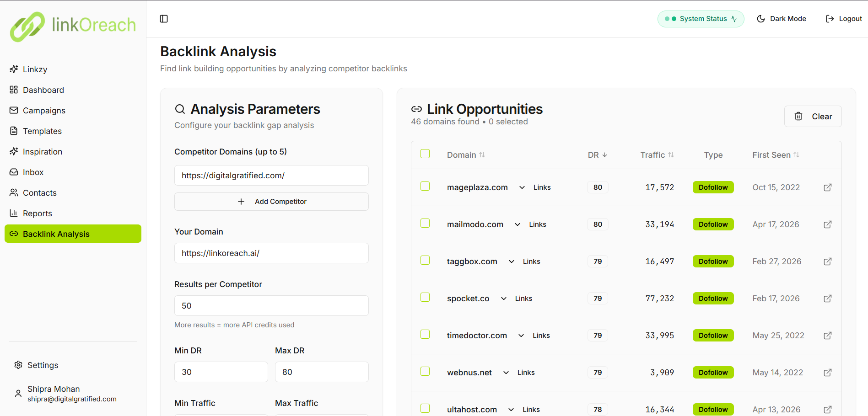Open external link for webnus.net
The image size is (868, 416).
827,373
